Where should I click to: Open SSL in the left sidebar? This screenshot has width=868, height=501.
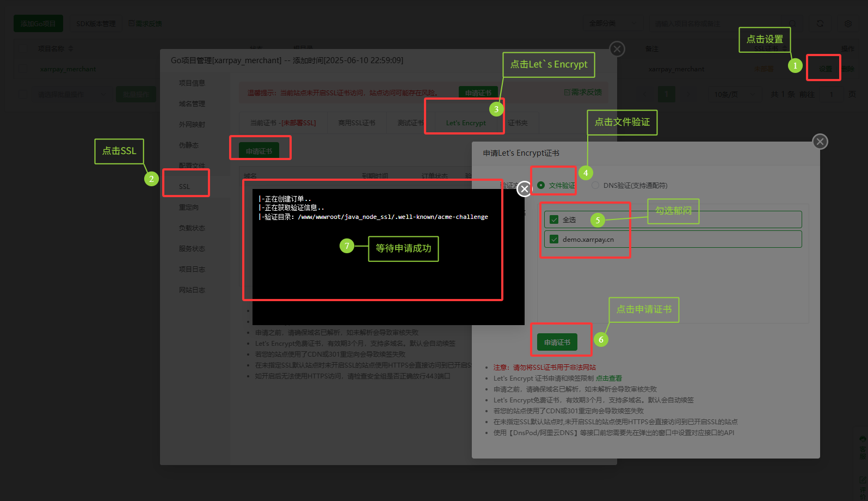(184, 186)
